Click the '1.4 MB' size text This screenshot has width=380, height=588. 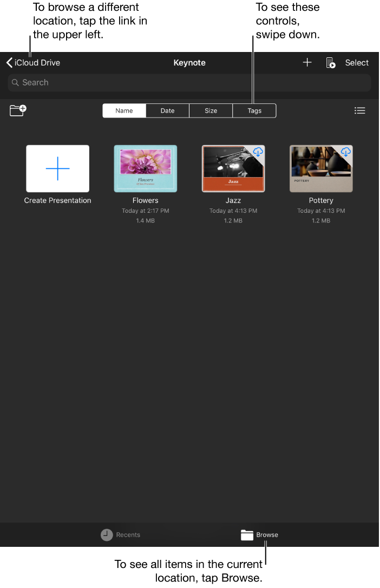(x=146, y=220)
